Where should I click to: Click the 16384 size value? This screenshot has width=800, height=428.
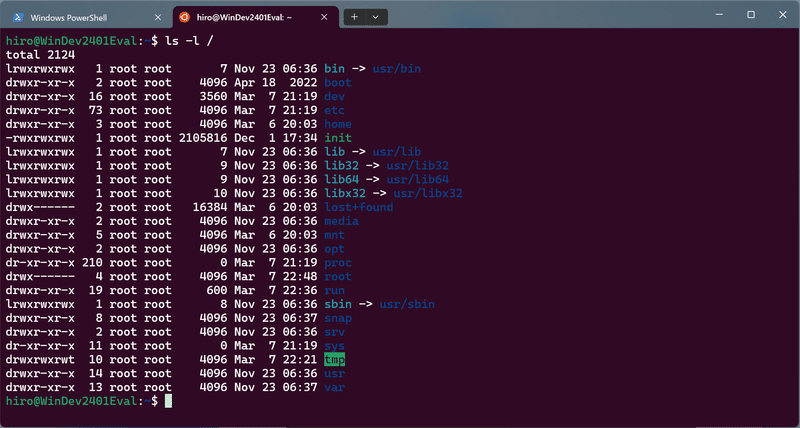(210, 207)
